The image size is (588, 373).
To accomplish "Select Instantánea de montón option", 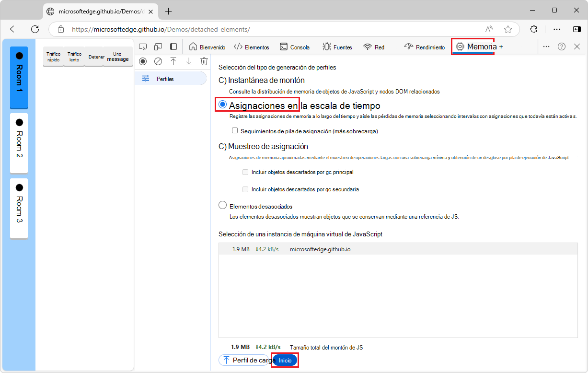I will pyautogui.click(x=262, y=80).
